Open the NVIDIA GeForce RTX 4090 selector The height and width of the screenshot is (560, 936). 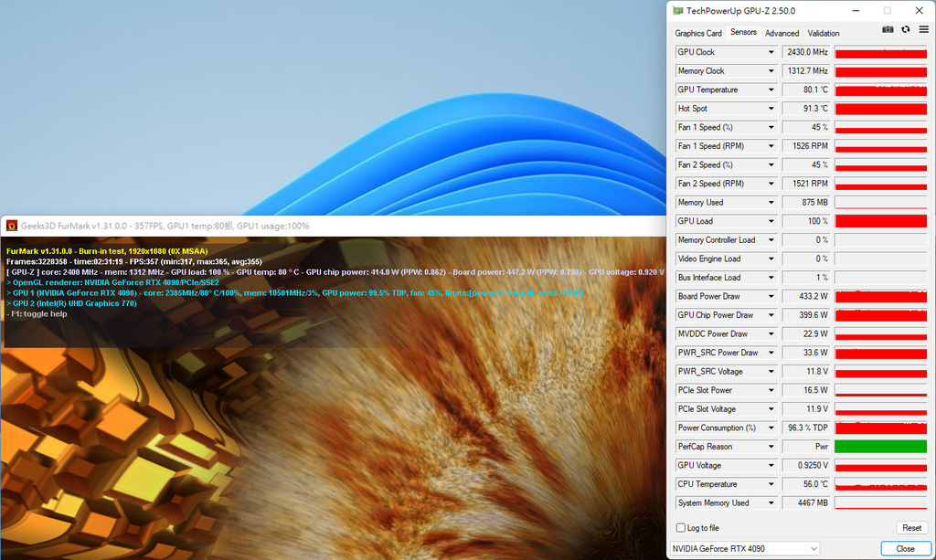click(x=745, y=549)
